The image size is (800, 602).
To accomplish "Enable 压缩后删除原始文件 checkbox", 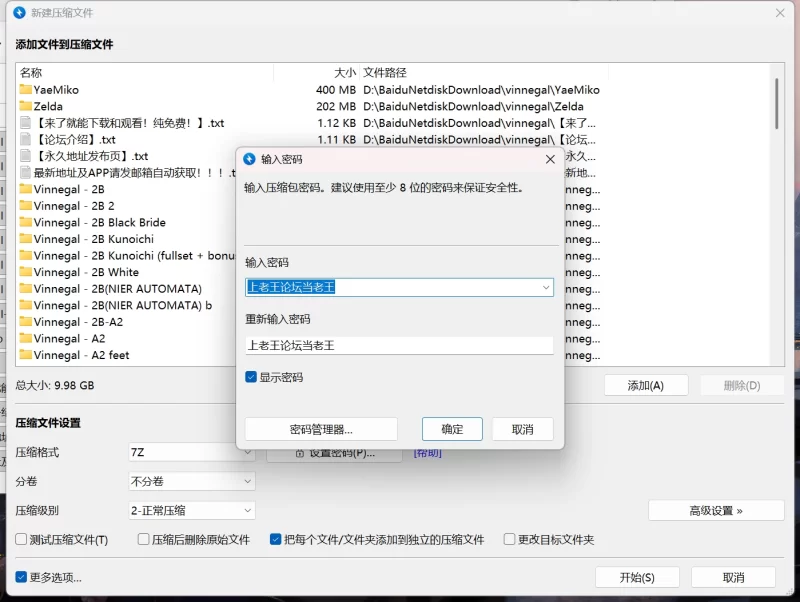I will (x=143, y=539).
